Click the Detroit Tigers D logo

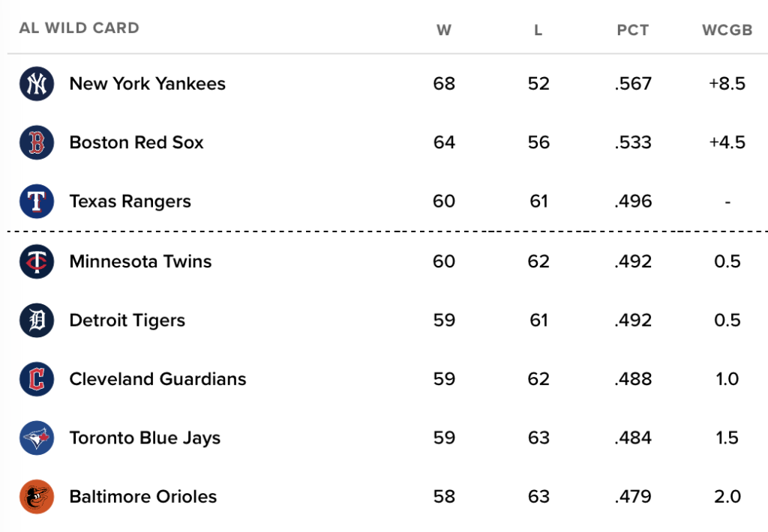37,320
